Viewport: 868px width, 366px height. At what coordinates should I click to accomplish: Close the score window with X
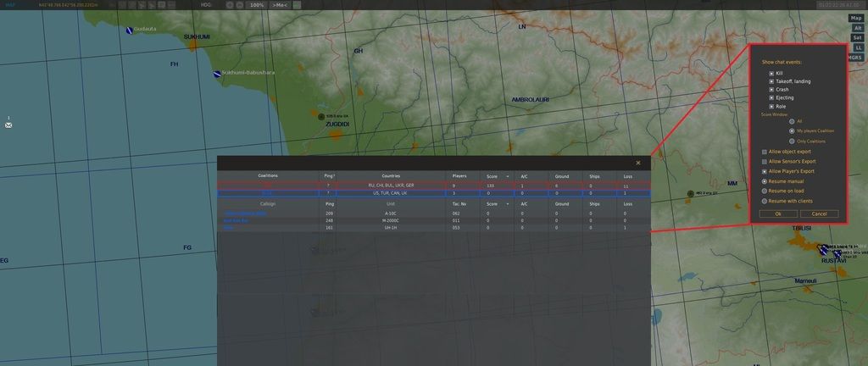point(638,163)
